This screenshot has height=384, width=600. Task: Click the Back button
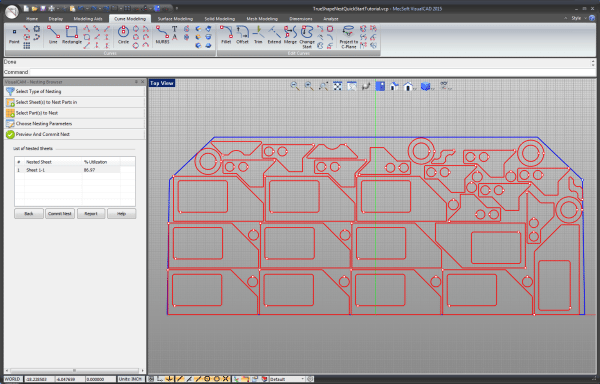click(29, 213)
